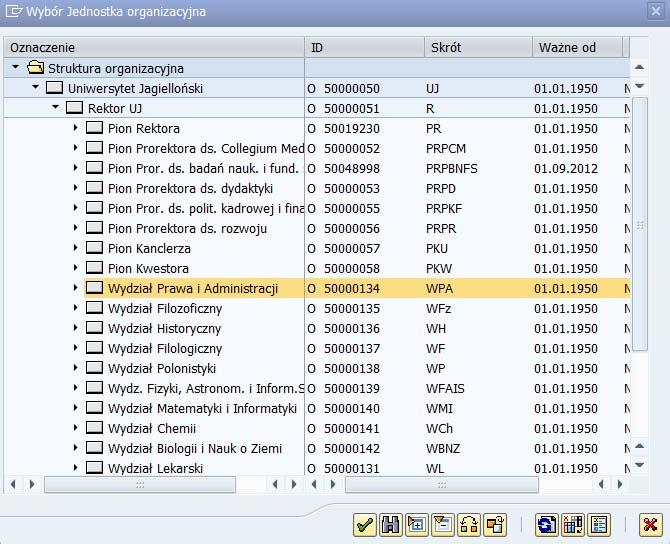Expand the Wydział Filologiczny node

click(x=76, y=347)
